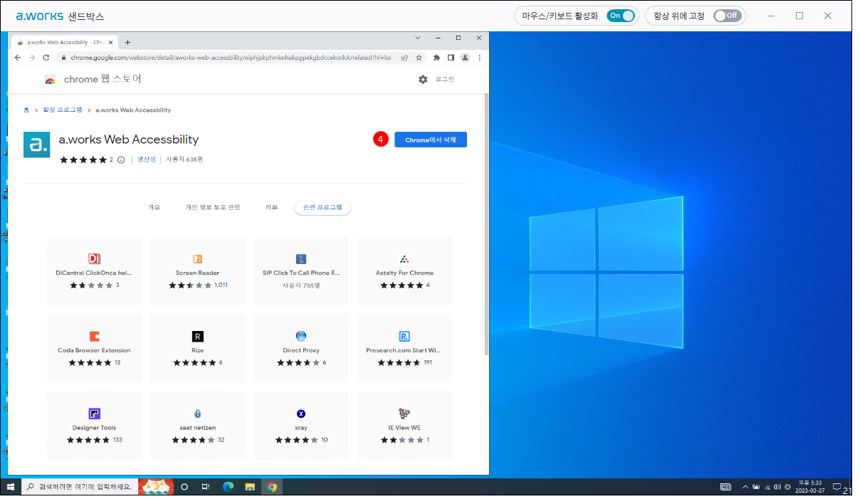Open a new Chrome tab

coord(127,42)
